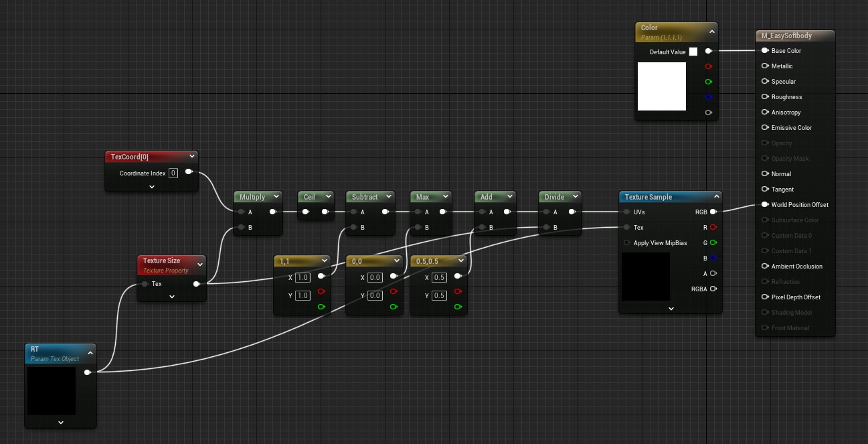The height and width of the screenshot is (444, 868).
Task: Click the red R output pin on Texture Sample
Action: (713, 228)
